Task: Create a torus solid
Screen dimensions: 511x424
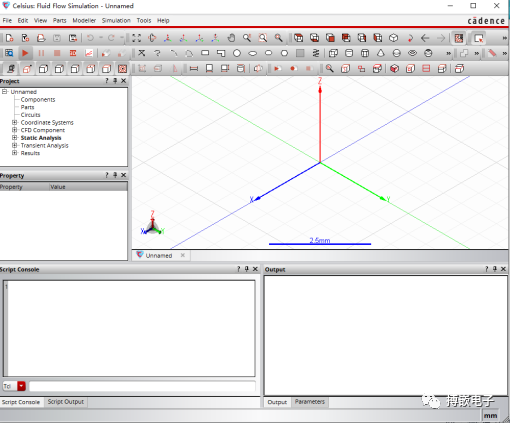Action: tap(412, 53)
